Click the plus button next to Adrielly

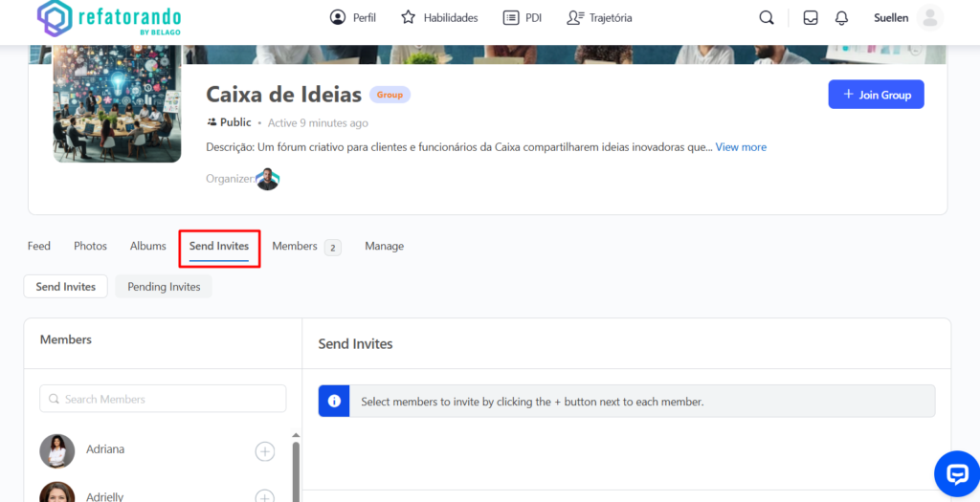pos(265,496)
